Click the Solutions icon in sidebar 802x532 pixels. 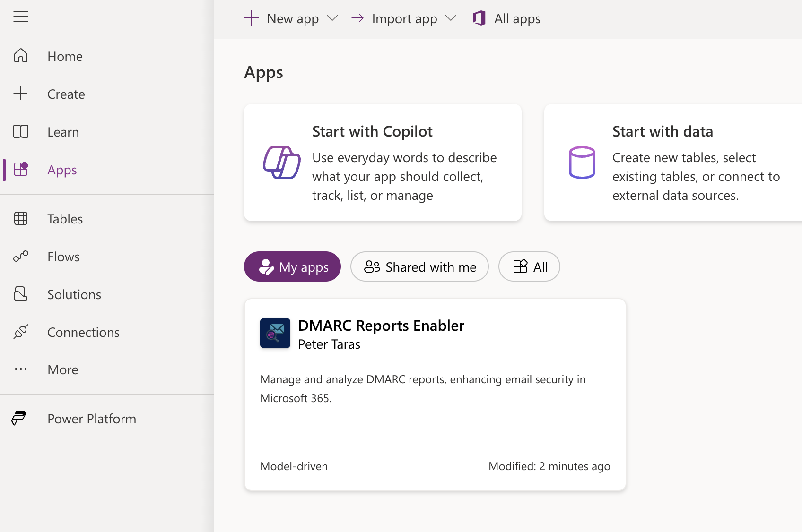[x=21, y=294]
